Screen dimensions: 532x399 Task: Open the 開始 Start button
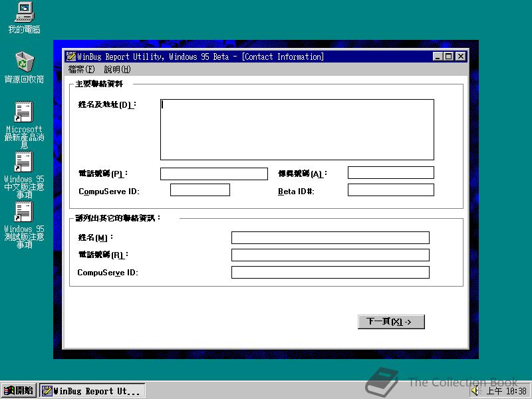pyautogui.click(x=19, y=390)
